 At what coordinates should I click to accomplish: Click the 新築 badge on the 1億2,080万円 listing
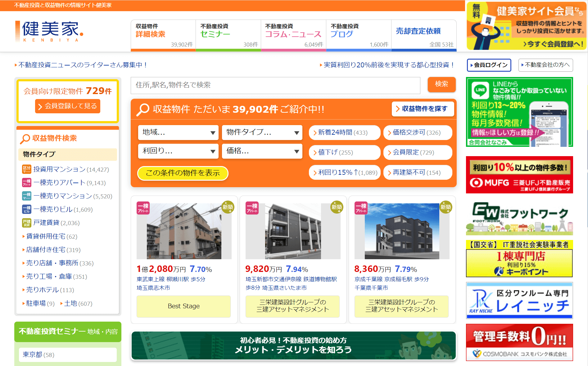point(228,207)
